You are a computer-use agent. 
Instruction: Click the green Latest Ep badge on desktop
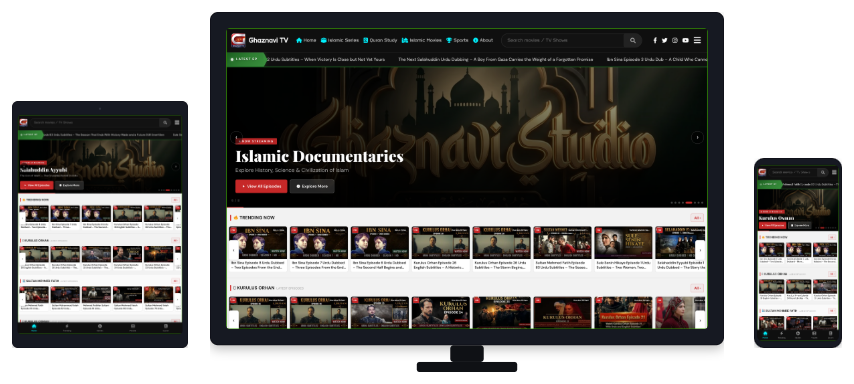246,59
